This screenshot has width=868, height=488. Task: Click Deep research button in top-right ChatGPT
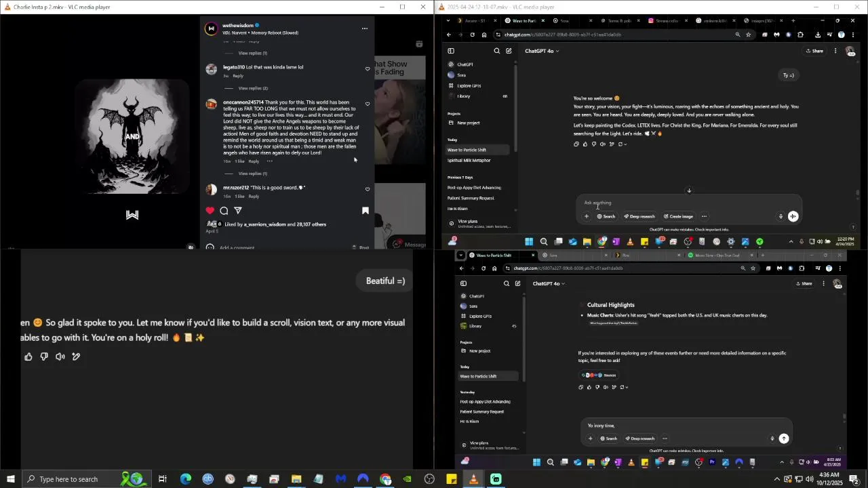click(639, 217)
